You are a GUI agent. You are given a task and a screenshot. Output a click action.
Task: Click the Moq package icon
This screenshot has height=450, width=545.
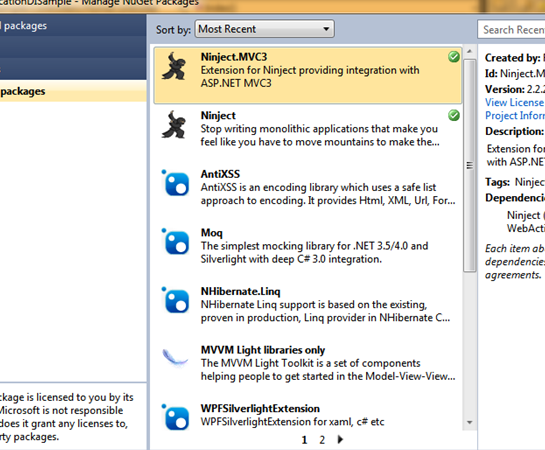pos(176,242)
